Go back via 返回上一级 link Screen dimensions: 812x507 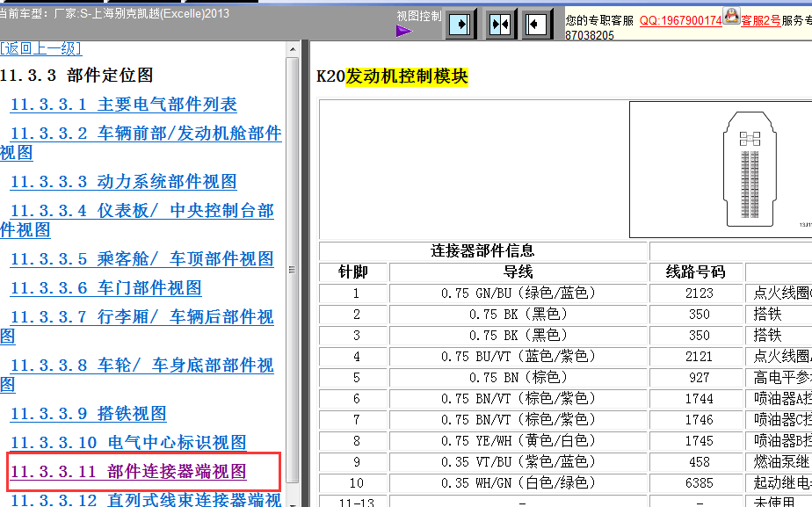pyautogui.click(x=41, y=48)
